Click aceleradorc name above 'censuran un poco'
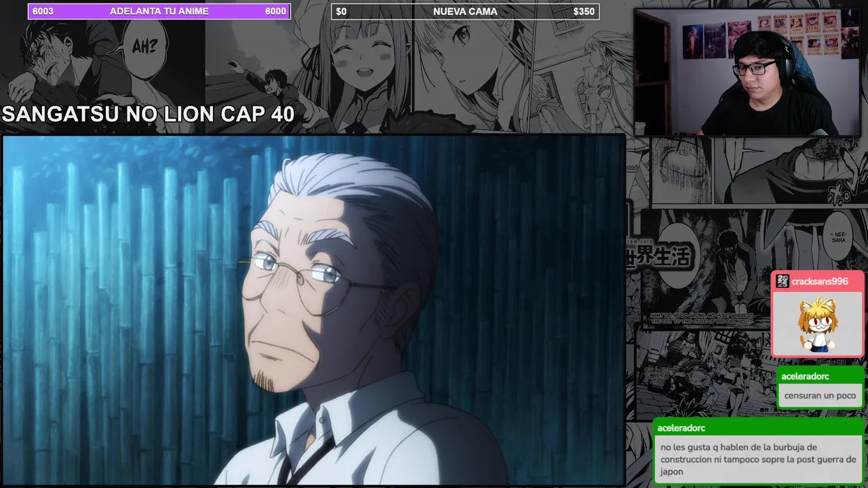This screenshot has width=868, height=488. 805,376
